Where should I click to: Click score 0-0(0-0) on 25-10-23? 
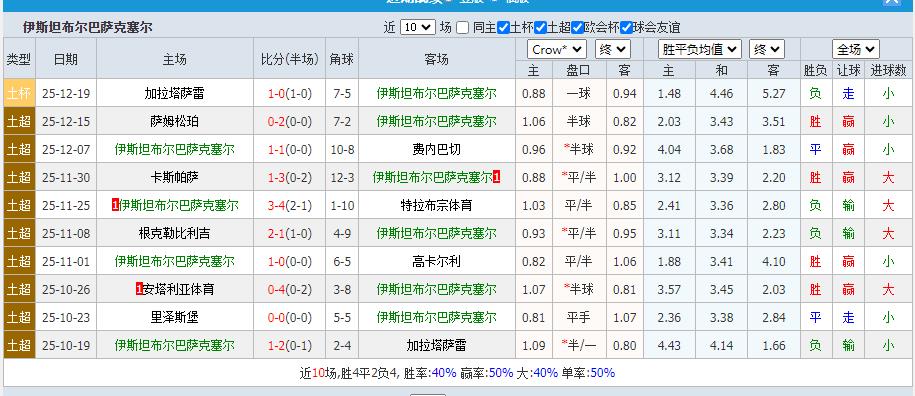290,317
